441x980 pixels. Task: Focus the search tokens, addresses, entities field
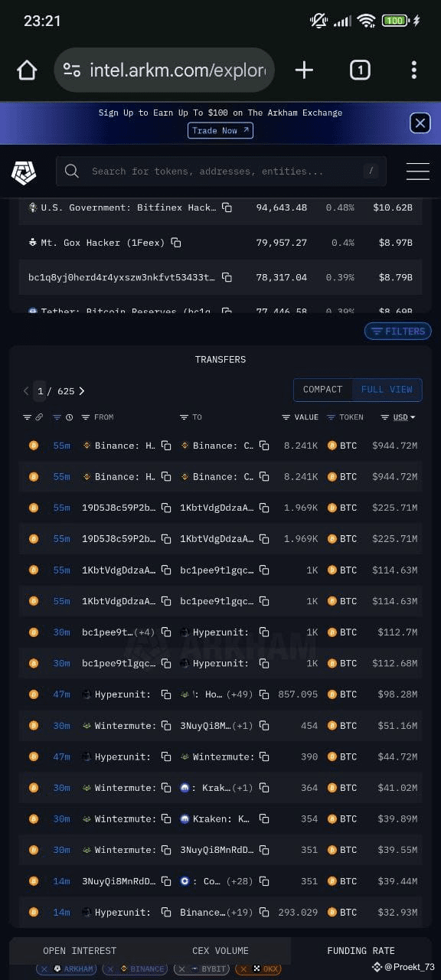click(x=221, y=171)
